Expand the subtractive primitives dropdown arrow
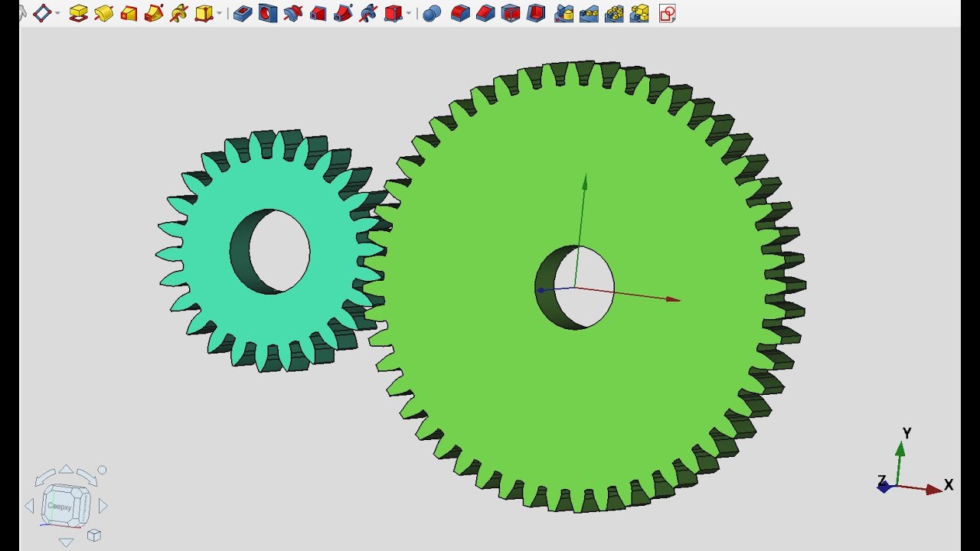The image size is (980, 551). click(409, 13)
